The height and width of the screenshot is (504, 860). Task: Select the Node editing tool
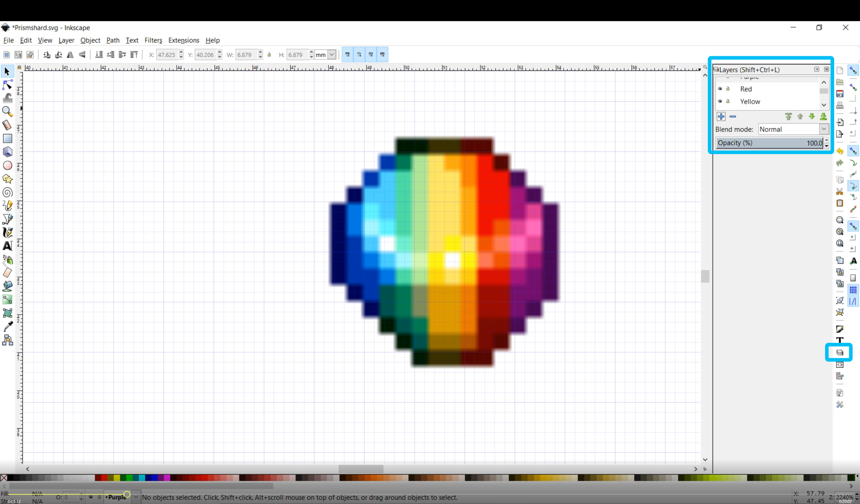coord(7,85)
